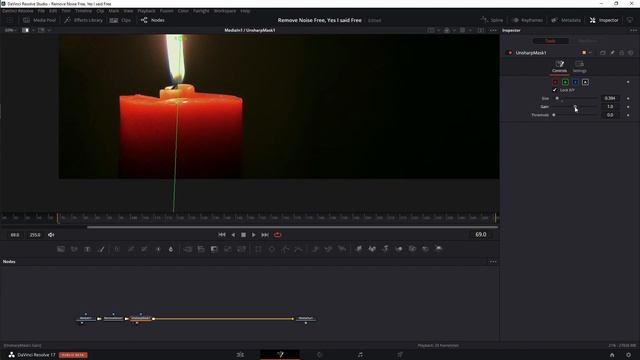
Task: Add an Ellipse mask from toolbar
Action: (x=272, y=249)
